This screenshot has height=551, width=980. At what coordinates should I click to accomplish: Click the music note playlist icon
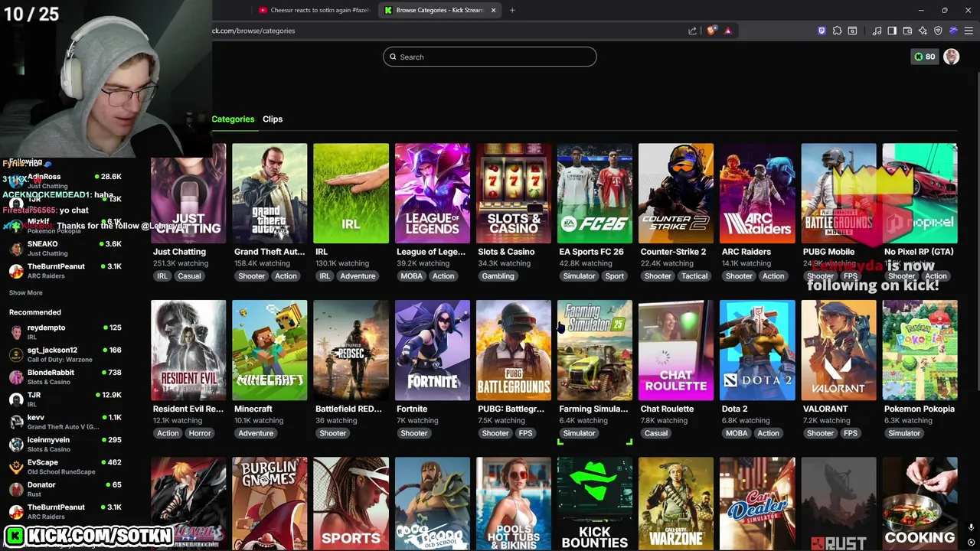click(877, 31)
